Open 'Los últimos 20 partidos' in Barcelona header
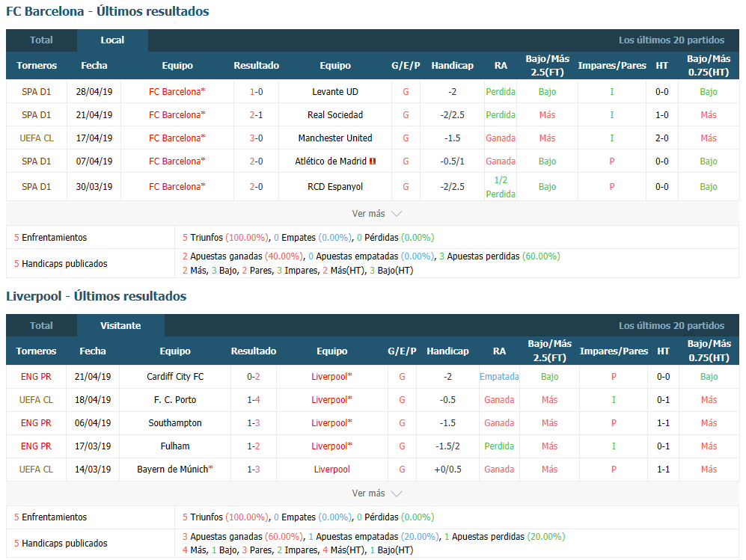Image resolution: width=746 pixels, height=560 pixels. click(671, 40)
